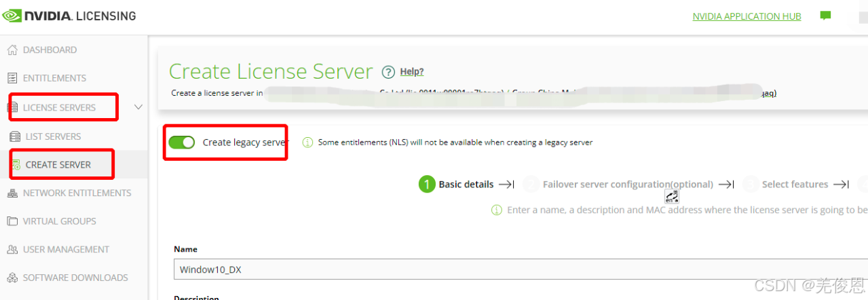Click the step 1 green circle
The height and width of the screenshot is (300, 868).
pos(427,184)
